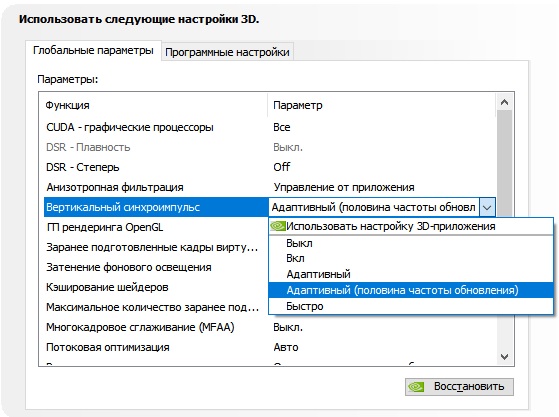The image size is (559, 417).
Task: Click the Авто value for Потоковая оптимизация
Action: pos(286,347)
